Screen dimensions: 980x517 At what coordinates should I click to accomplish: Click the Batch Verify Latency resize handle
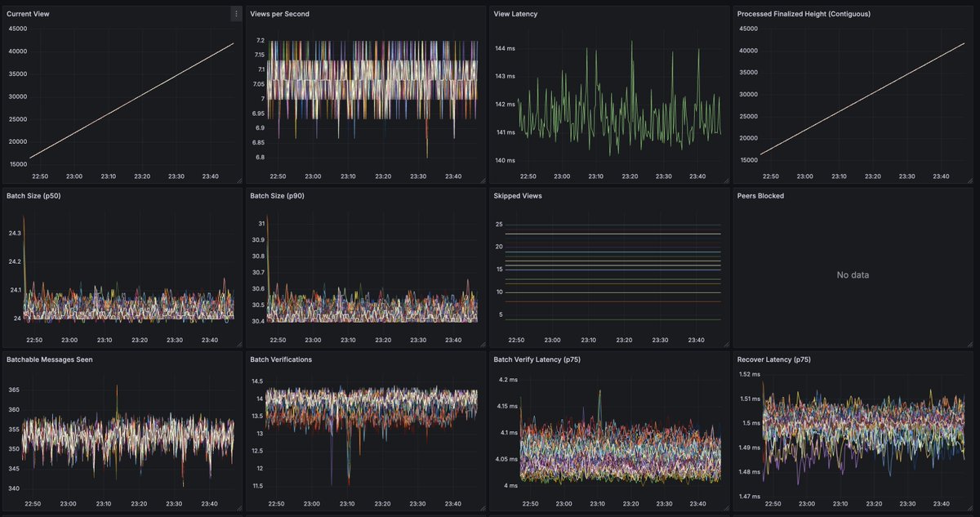pos(725,508)
